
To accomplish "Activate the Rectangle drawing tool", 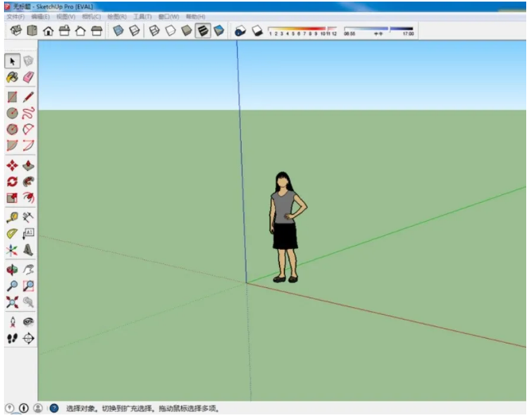I will 12,97.
